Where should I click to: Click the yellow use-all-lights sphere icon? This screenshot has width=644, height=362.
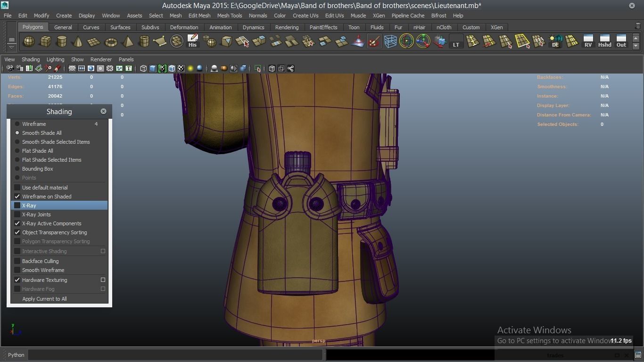(x=190, y=68)
